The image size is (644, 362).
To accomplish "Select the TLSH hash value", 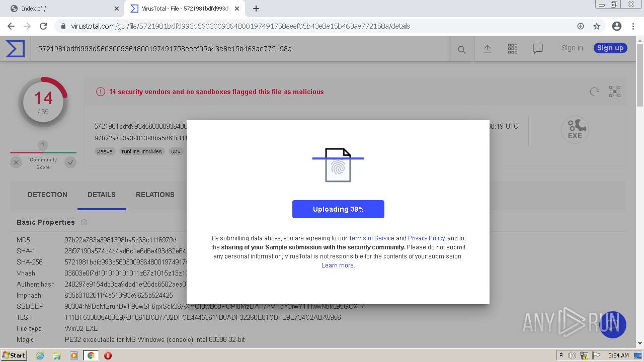I will pyautogui.click(x=203, y=317).
